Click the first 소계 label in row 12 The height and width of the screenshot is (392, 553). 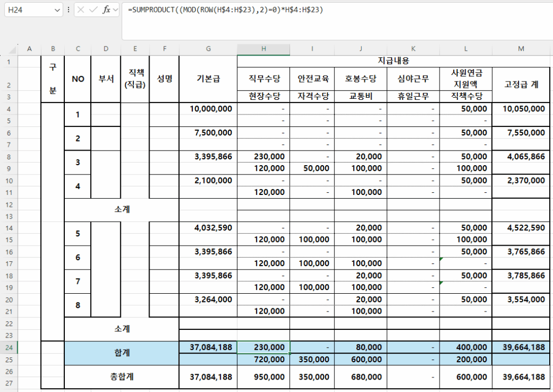(x=122, y=209)
